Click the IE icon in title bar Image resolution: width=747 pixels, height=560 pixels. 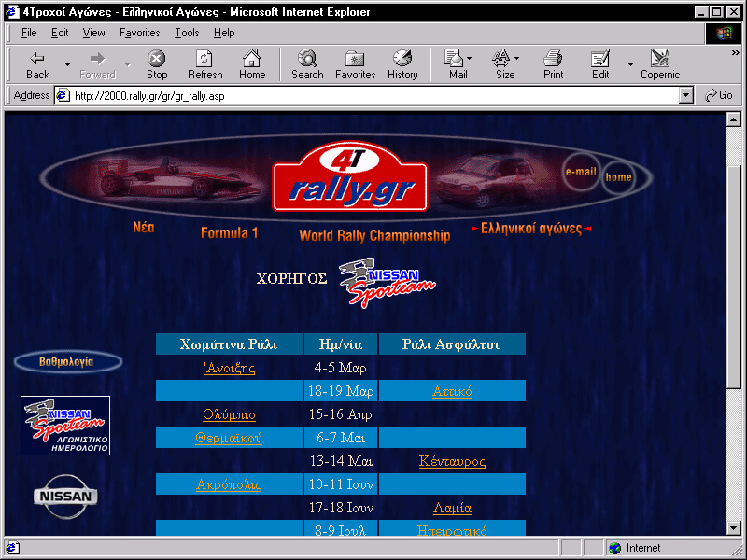click(12, 11)
